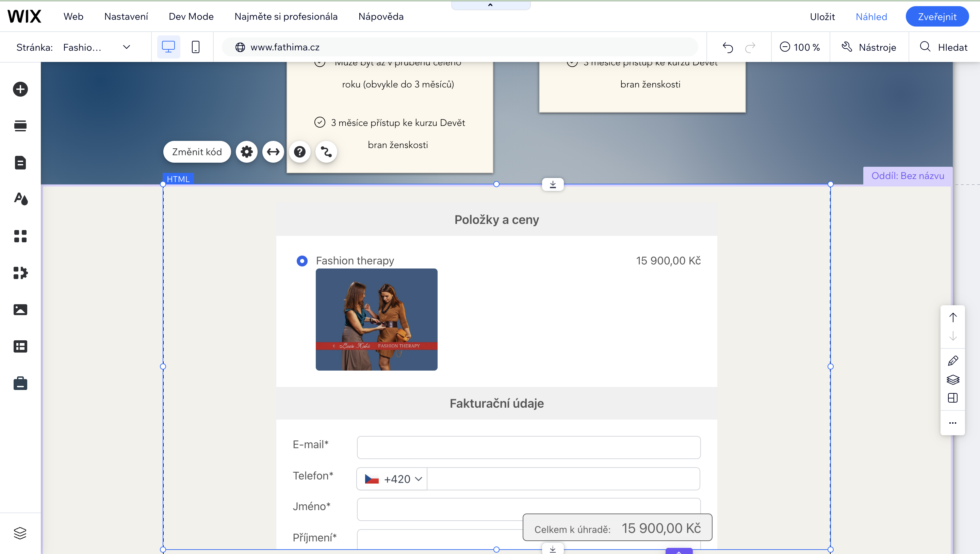Open the Media image icon in sidebar
The width and height of the screenshot is (980, 554).
20,309
